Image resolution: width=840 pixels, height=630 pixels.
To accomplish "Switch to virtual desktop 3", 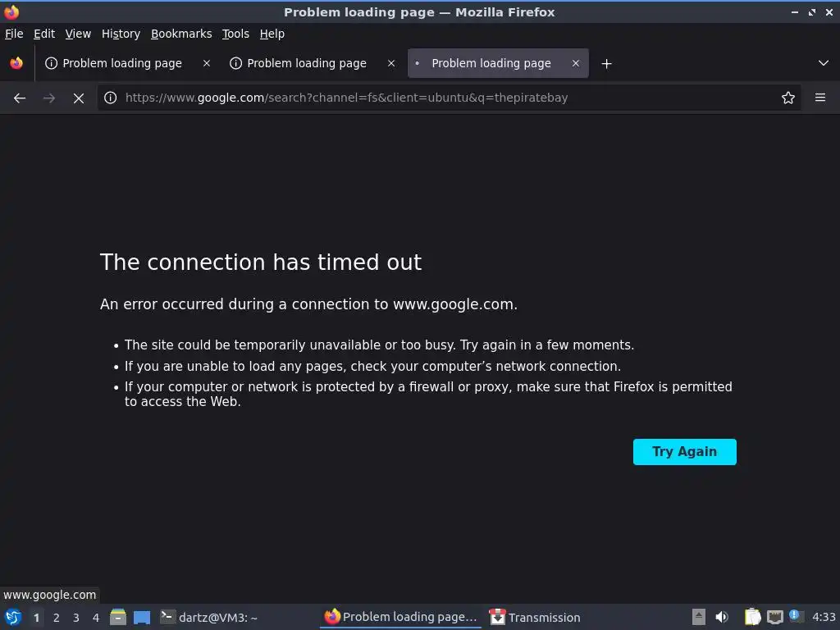I will pyautogui.click(x=76, y=618).
